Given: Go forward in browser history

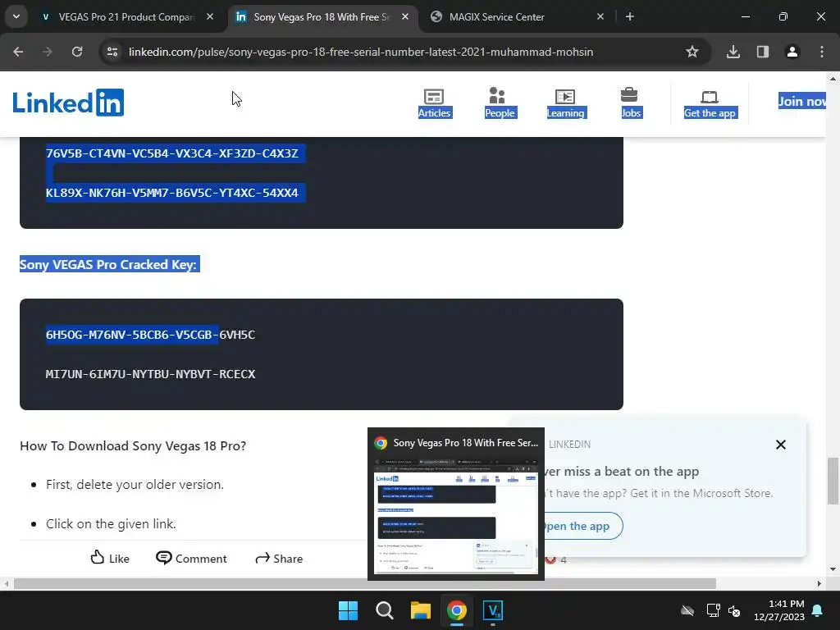Looking at the screenshot, I should 48,52.
